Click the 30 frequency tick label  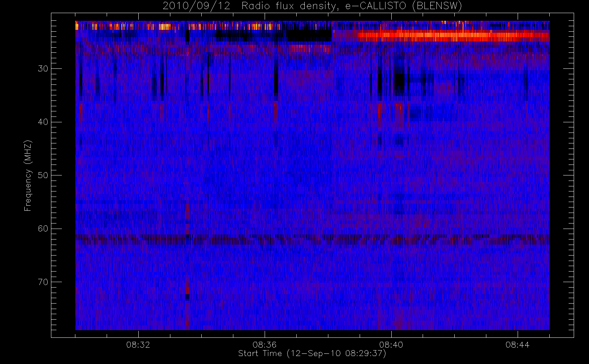point(43,68)
